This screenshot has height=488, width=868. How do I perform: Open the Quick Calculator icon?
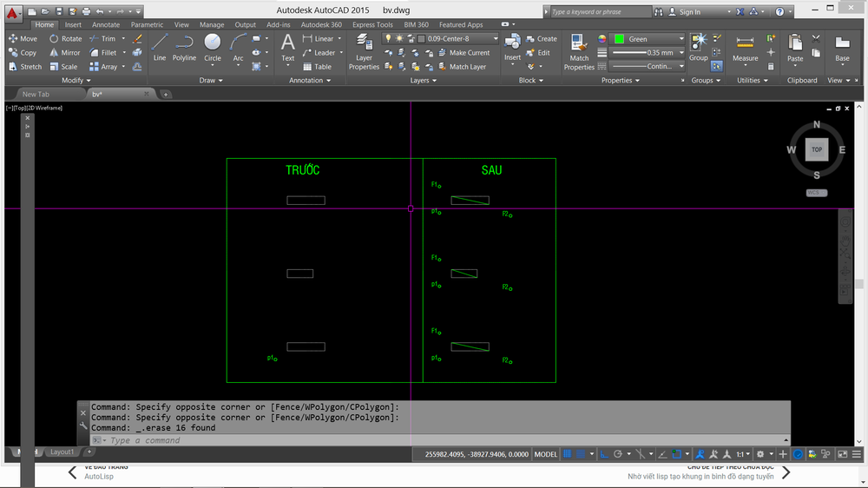tap(771, 67)
